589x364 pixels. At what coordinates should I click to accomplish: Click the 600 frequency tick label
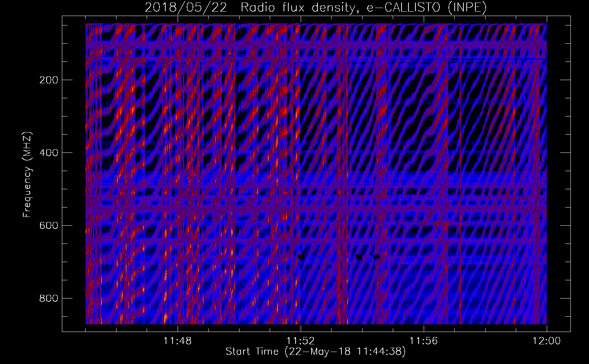click(48, 226)
